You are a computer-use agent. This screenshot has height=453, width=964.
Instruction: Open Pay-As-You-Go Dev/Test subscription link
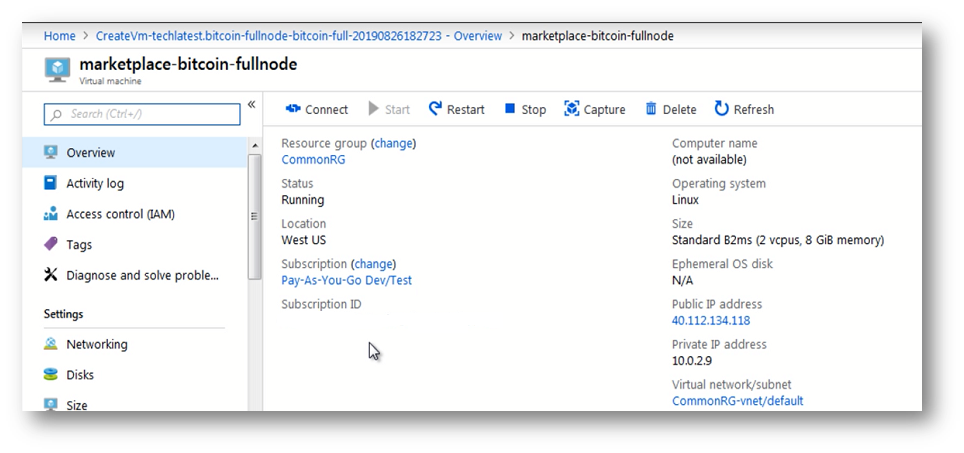click(347, 280)
